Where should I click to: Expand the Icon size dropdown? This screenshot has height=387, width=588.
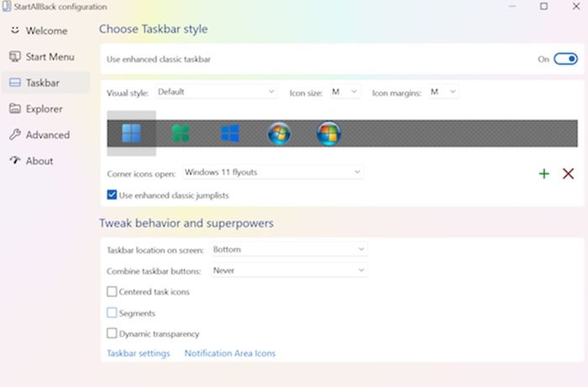pos(344,92)
